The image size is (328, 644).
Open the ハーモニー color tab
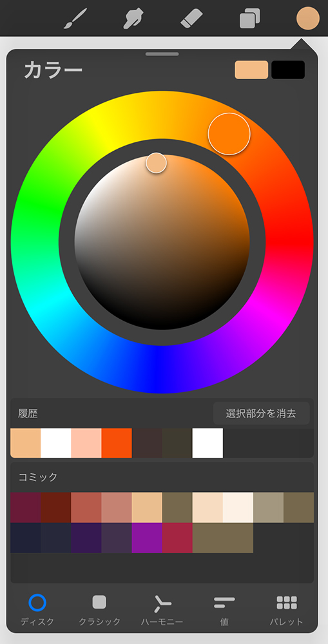tap(162, 609)
